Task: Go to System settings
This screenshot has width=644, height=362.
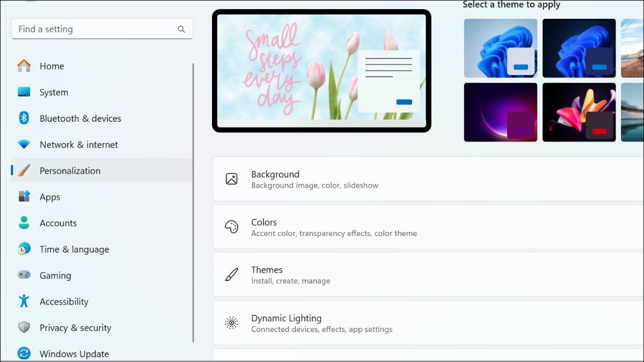Action: [102, 92]
